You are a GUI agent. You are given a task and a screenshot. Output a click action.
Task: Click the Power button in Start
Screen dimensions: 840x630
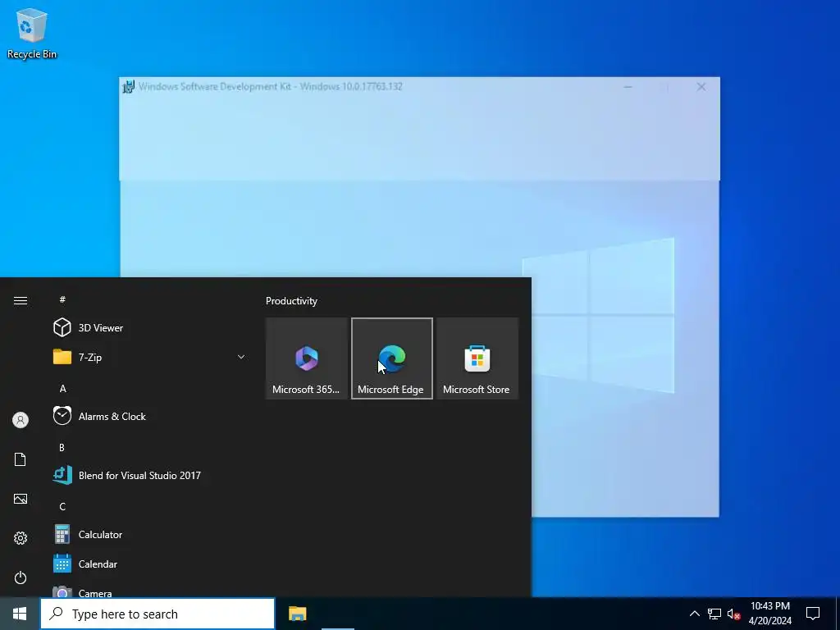(x=21, y=577)
